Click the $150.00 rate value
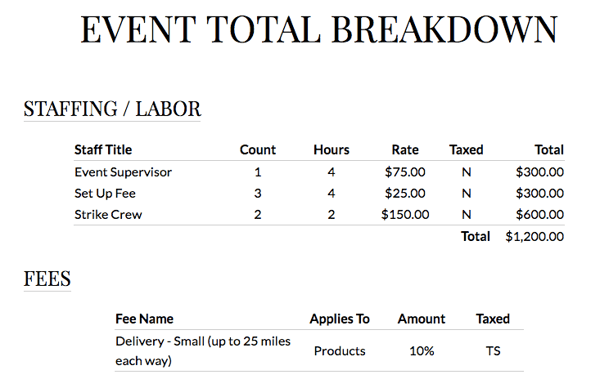This screenshot has height=388, width=600. pos(405,215)
